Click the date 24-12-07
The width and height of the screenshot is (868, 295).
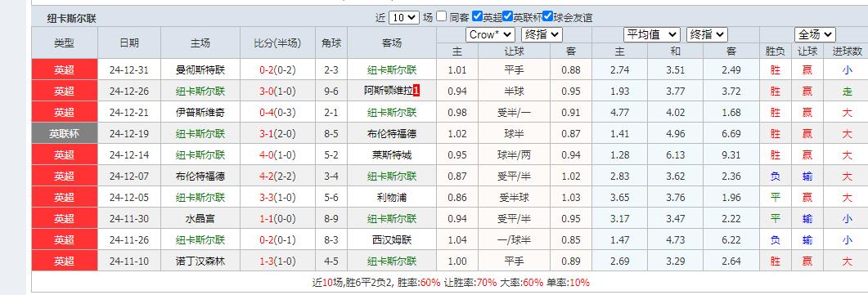pyautogui.click(x=129, y=177)
